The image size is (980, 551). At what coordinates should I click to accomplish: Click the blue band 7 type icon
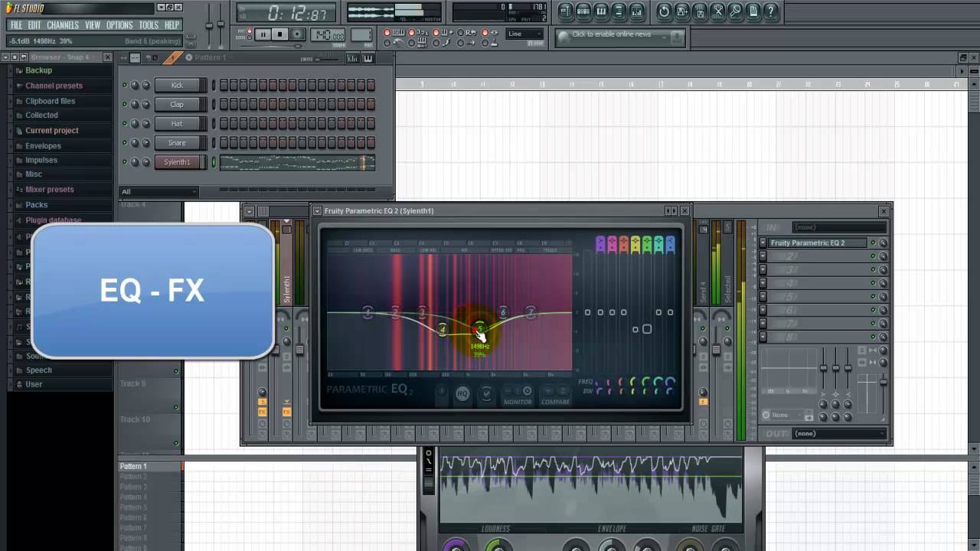(670, 245)
